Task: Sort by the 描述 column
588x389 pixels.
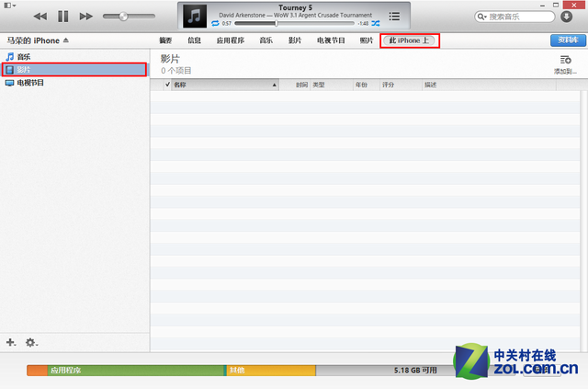Action: click(489, 85)
